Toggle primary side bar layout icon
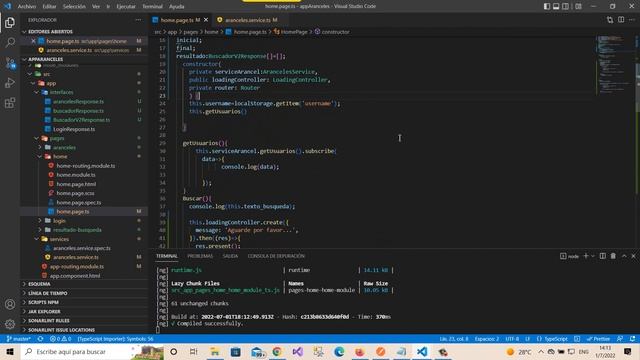 [x=547, y=6]
